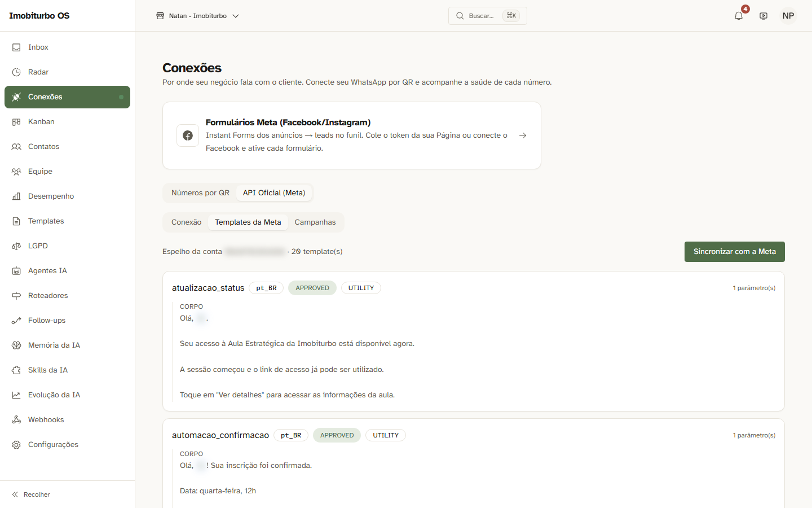Select the Templates da Meta sub-tab
Viewport: 812px width, 508px height.
pyautogui.click(x=248, y=222)
